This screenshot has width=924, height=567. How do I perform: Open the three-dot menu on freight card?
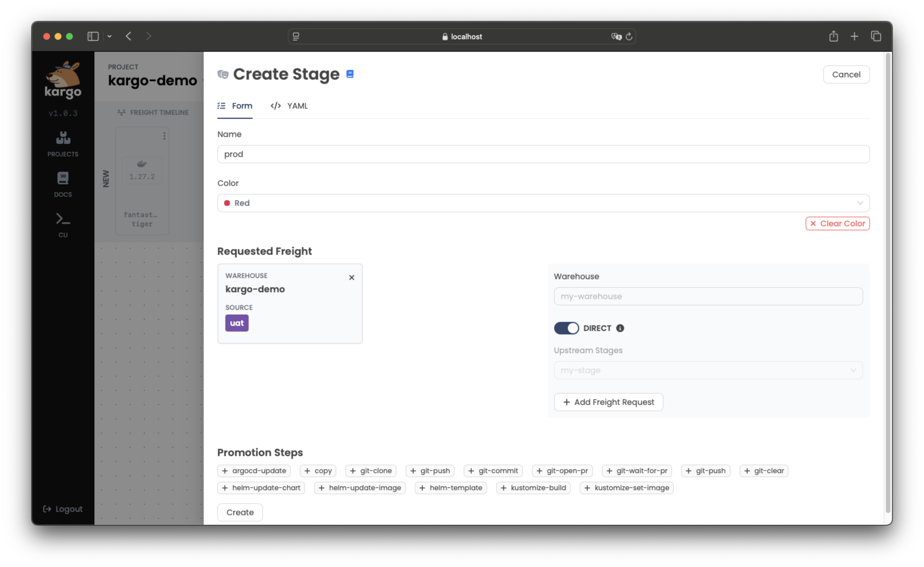(x=164, y=136)
